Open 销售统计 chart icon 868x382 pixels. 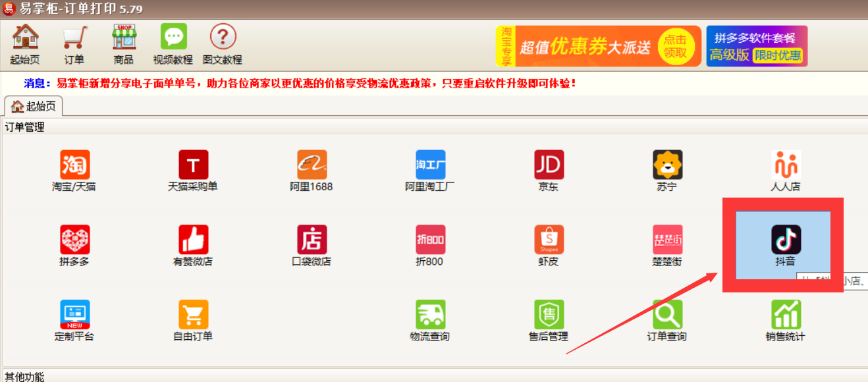pyautogui.click(x=786, y=321)
